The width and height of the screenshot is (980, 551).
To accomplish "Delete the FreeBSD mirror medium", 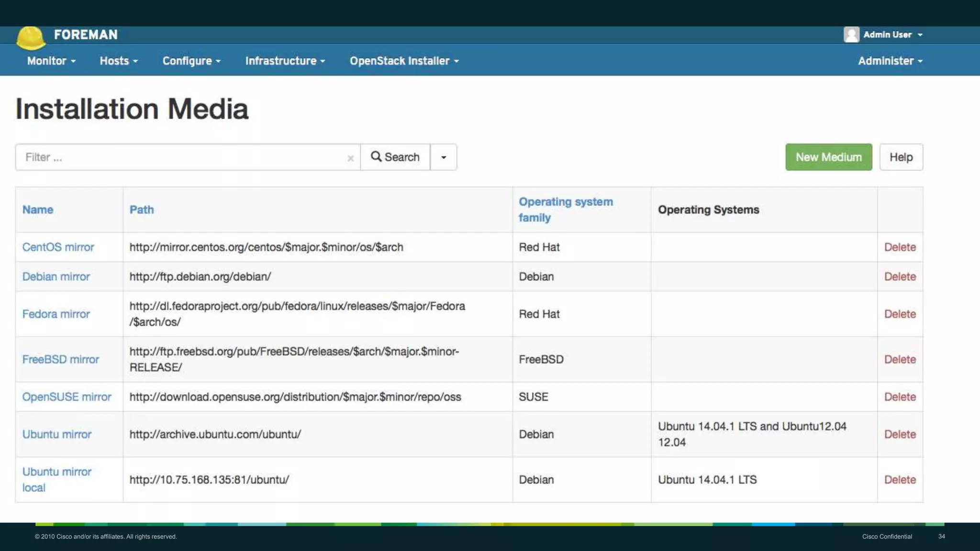I will point(900,359).
